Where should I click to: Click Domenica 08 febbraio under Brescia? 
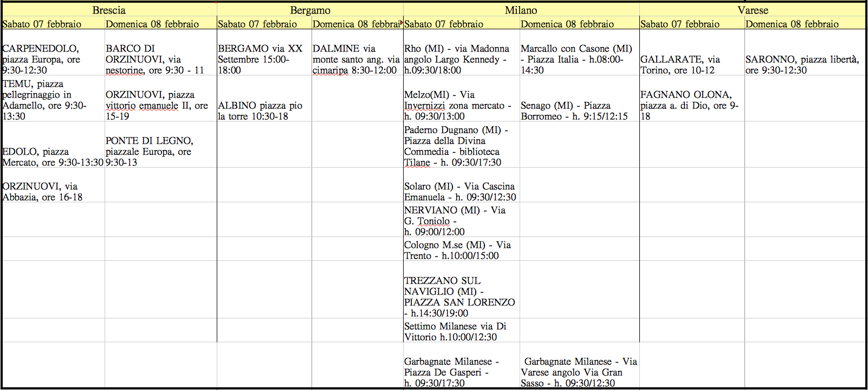pos(161,24)
